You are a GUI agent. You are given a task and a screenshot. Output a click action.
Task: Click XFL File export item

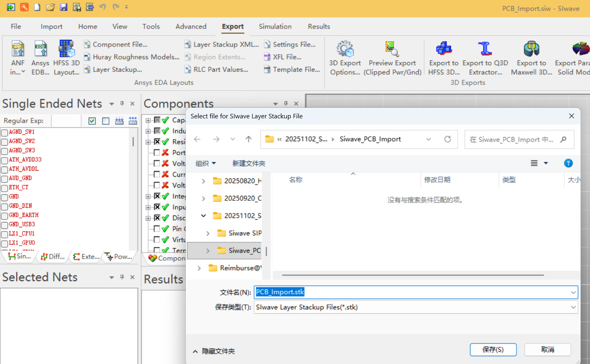pyautogui.click(x=283, y=57)
